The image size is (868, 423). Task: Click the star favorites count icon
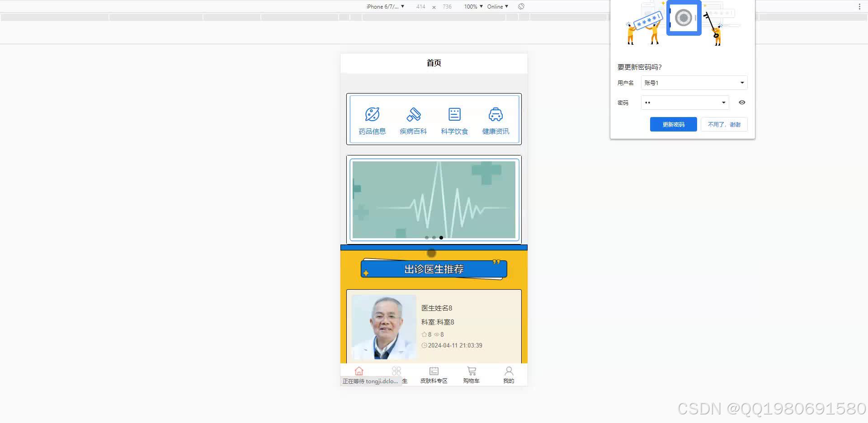pos(424,335)
